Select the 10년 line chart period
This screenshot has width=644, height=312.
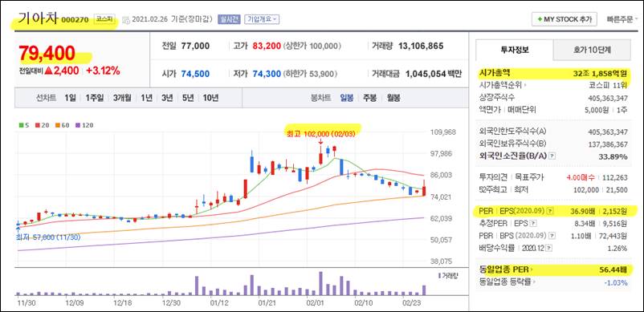pyautogui.click(x=210, y=98)
